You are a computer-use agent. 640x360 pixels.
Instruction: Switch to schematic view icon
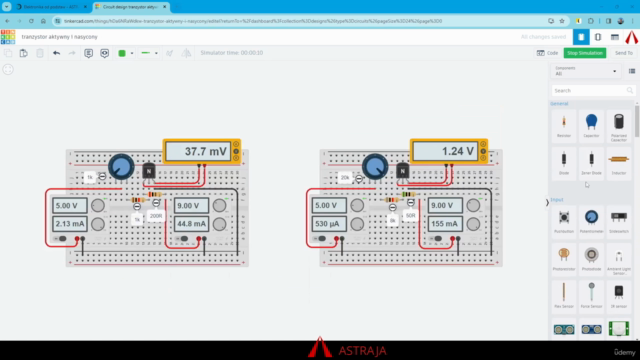(x=598, y=37)
